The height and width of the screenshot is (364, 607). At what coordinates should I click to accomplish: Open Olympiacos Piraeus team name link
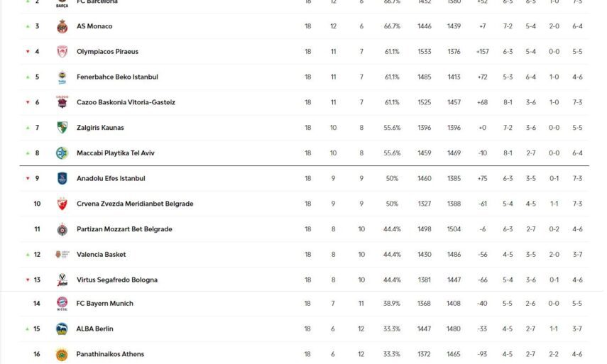[x=107, y=52]
